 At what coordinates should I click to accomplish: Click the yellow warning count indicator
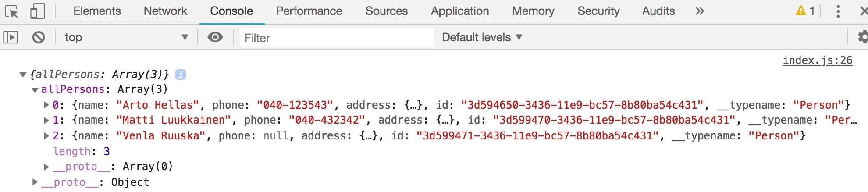coord(806,11)
